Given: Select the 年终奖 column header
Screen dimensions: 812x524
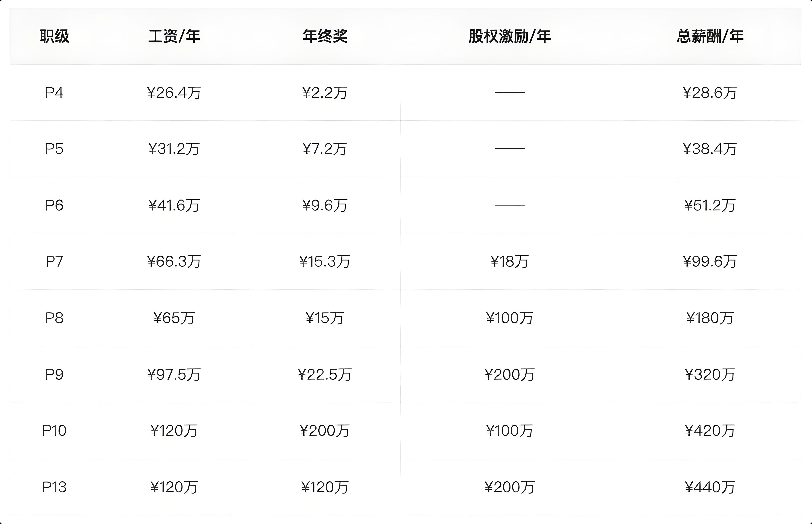Looking at the screenshot, I should coord(325,36).
